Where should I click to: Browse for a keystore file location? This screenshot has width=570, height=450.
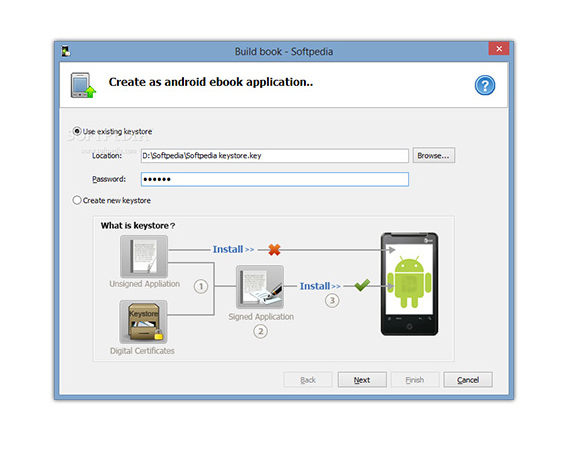(433, 156)
